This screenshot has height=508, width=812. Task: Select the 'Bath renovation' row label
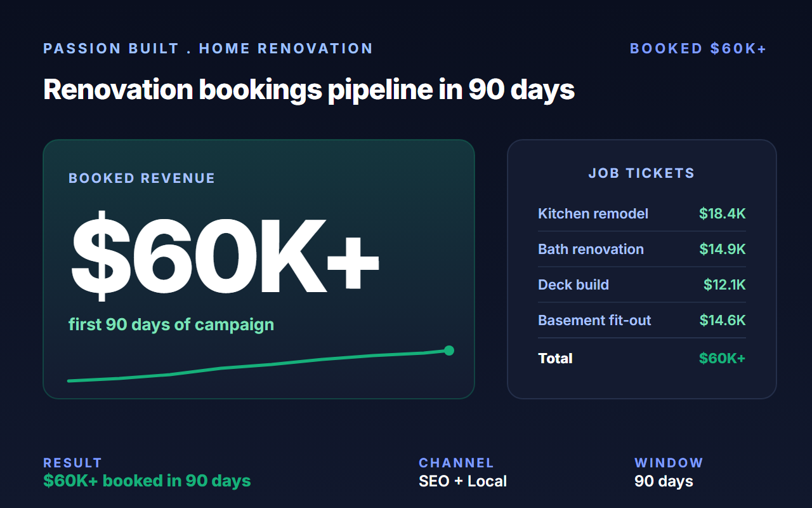(591, 250)
